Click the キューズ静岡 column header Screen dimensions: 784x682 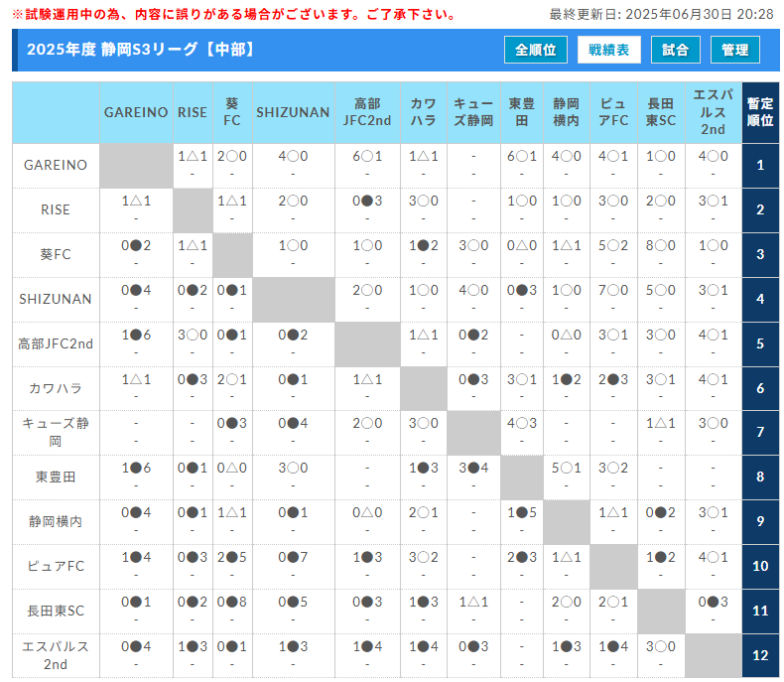click(473, 112)
